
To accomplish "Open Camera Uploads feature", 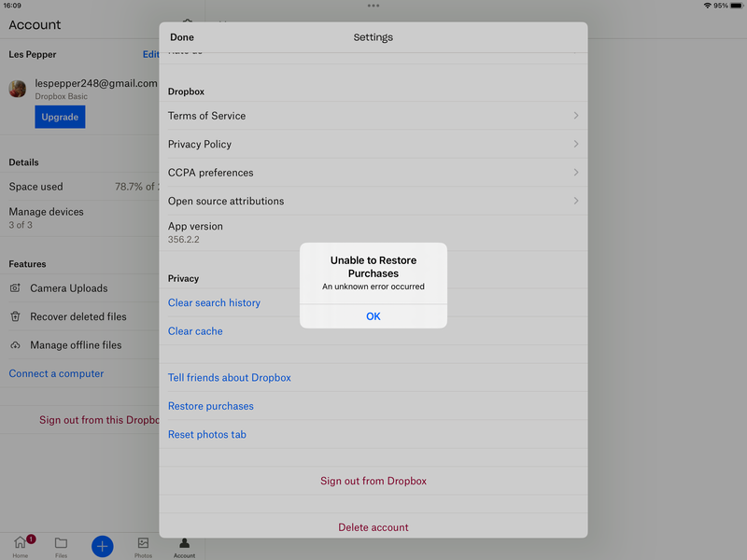I will point(79,288).
